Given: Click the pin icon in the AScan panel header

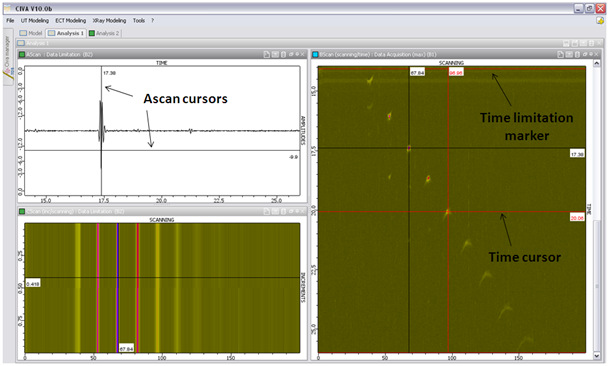Looking at the screenshot, I should point(297,54).
